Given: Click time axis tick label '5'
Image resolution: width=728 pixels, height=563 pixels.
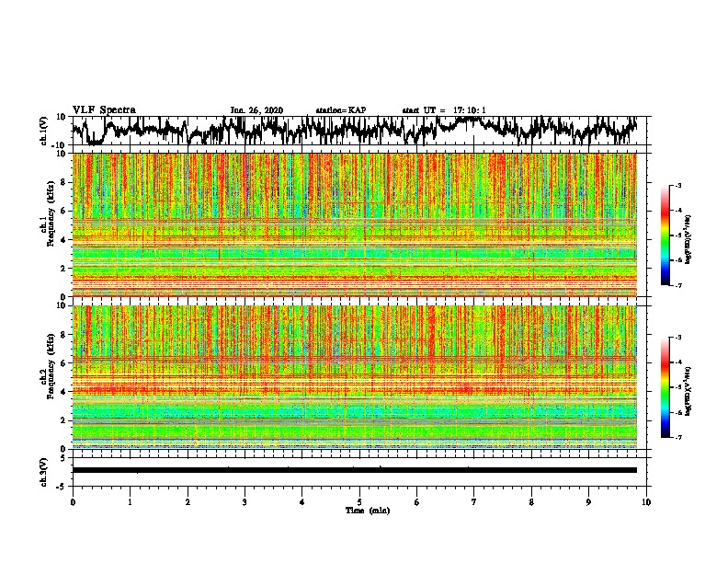Looking at the screenshot, I should (x=359, y=502).
